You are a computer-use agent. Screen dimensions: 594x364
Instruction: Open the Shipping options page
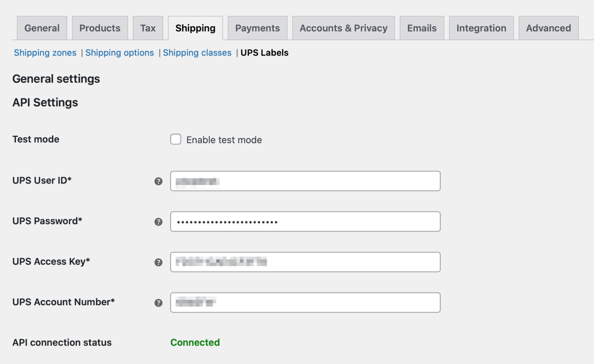[x=119, y=53]
